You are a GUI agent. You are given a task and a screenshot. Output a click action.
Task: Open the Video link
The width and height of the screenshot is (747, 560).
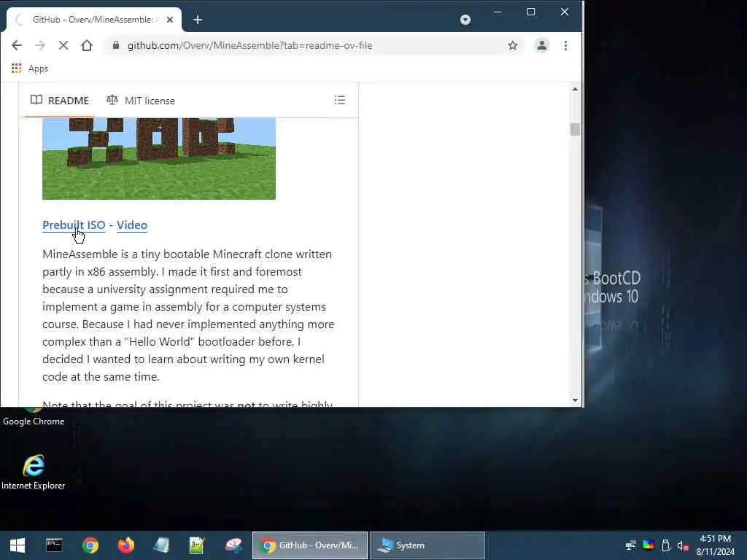click(x=132, y=225)
